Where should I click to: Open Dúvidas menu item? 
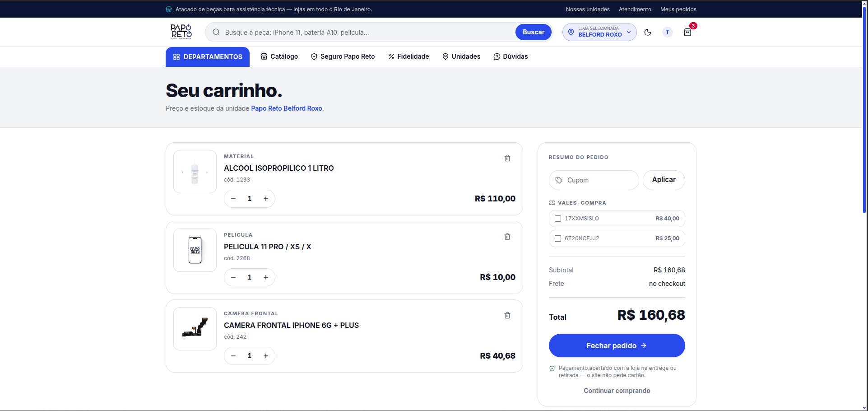point(511,56)
